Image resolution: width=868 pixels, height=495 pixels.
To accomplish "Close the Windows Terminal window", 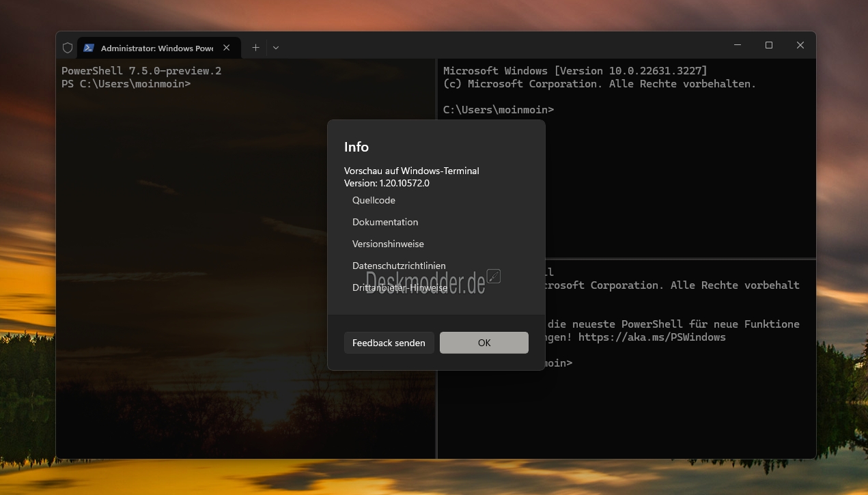I will (x=800, y=45).
